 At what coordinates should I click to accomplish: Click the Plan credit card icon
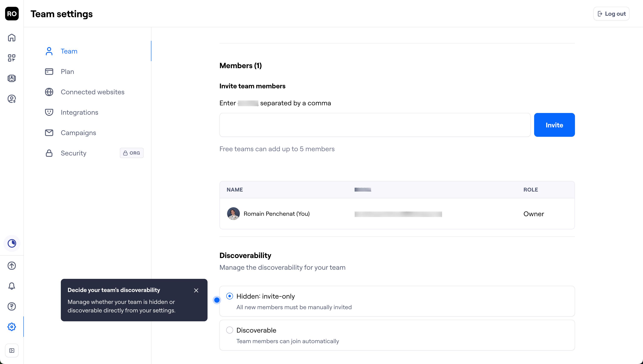[49, 72]
